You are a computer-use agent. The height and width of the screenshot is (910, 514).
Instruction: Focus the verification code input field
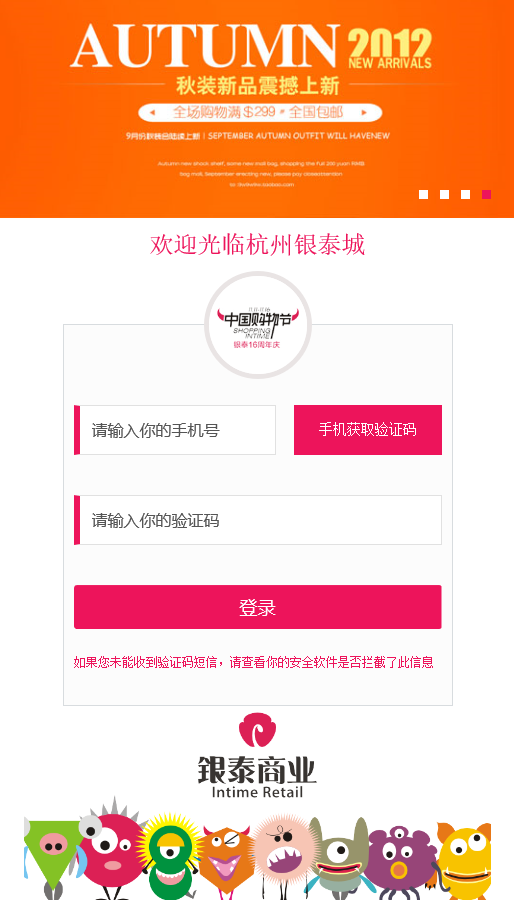pos(258,520)
